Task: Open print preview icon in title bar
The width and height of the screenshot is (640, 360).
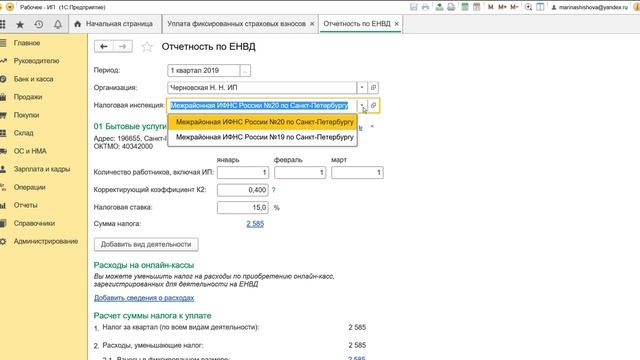Action: pyautogui.click(x=451, y=7)
